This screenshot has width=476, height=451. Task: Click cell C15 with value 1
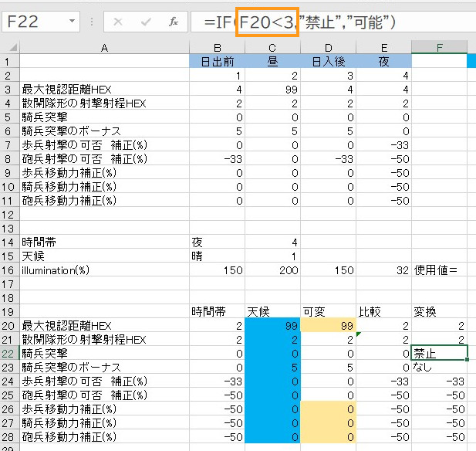272,256
